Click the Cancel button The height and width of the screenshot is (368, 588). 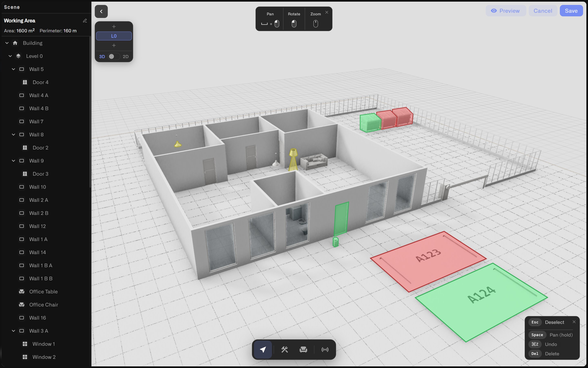click(x=543, y=11)
